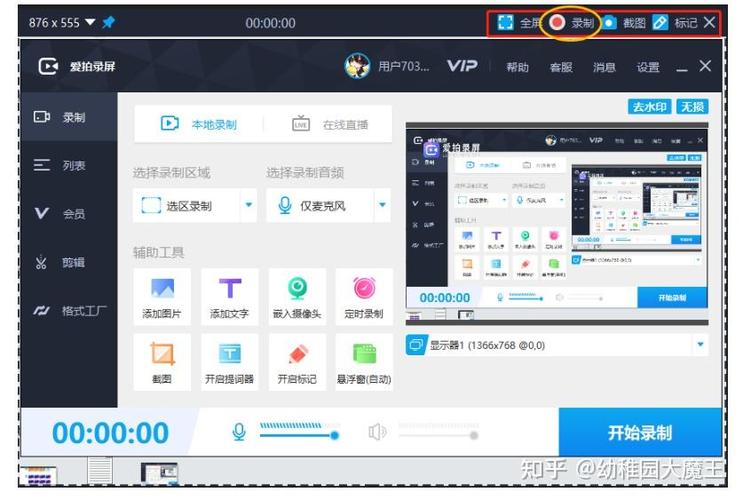Select the 悬浮窗(自动) floating window tool
This screenshot has width=743, height=500.
coord(364,362)
